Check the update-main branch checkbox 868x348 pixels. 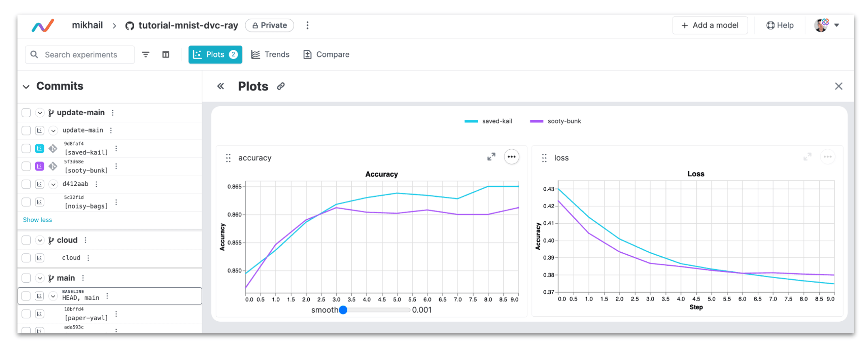(x=26, y=113)
